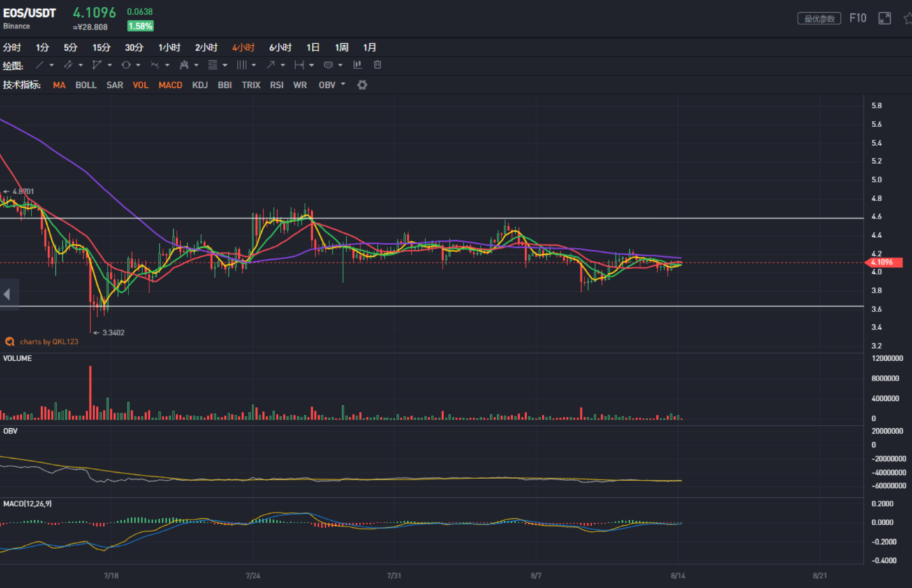The width and height of the screenshot is (912, 588).
Task: Open the indicator settings gear icon
Action: pos(362,85)
